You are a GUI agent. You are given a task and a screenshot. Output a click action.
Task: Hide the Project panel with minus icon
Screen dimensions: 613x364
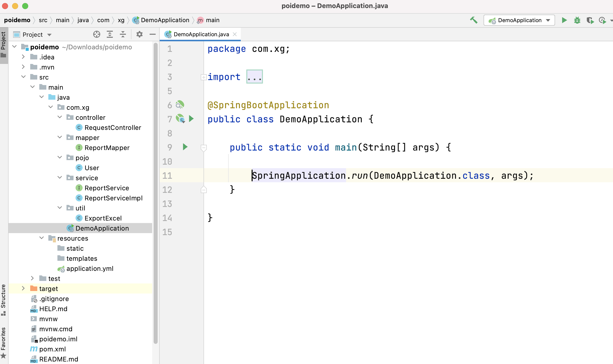(x=153, y=34)
